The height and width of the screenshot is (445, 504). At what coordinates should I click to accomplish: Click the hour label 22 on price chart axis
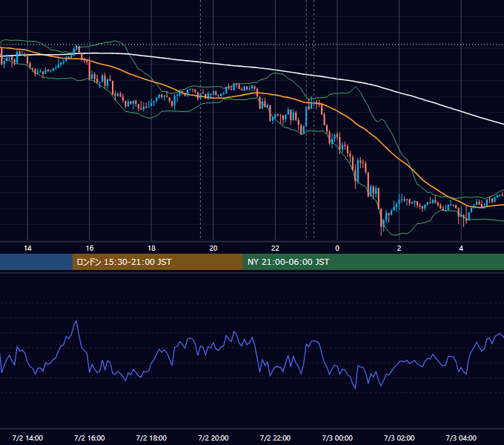275,248
